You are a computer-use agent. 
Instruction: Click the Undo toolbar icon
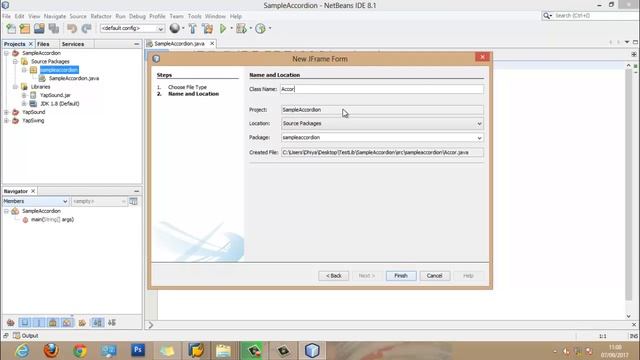[72, 29]
